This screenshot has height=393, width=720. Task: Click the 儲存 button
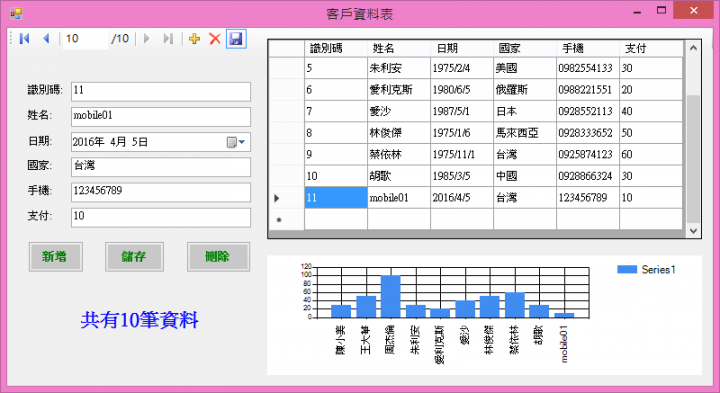(x=134, y=257)
